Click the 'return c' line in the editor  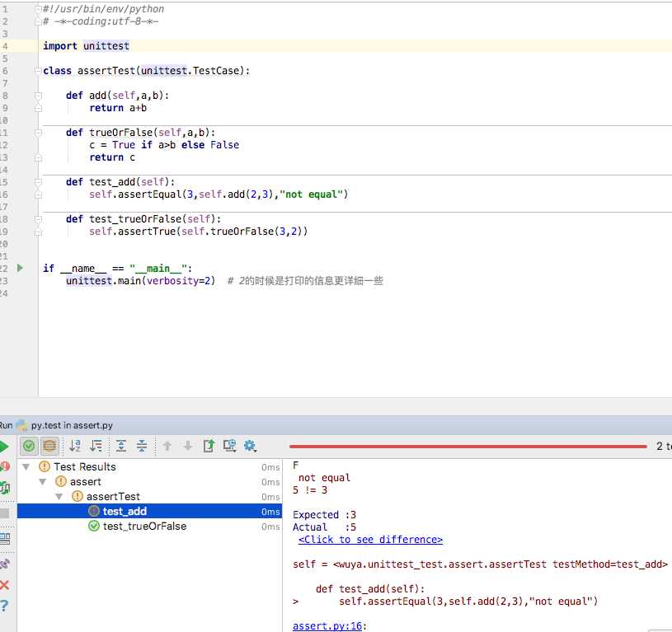112,157
